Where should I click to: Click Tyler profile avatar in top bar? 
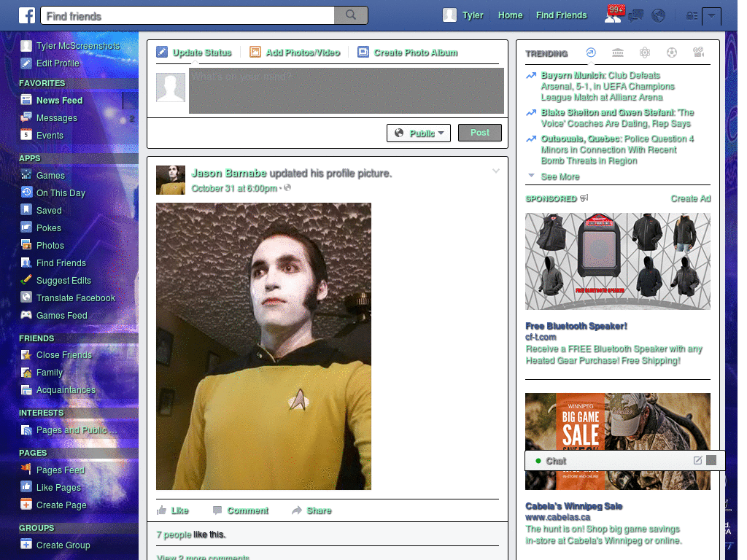[x=449, y=15]
